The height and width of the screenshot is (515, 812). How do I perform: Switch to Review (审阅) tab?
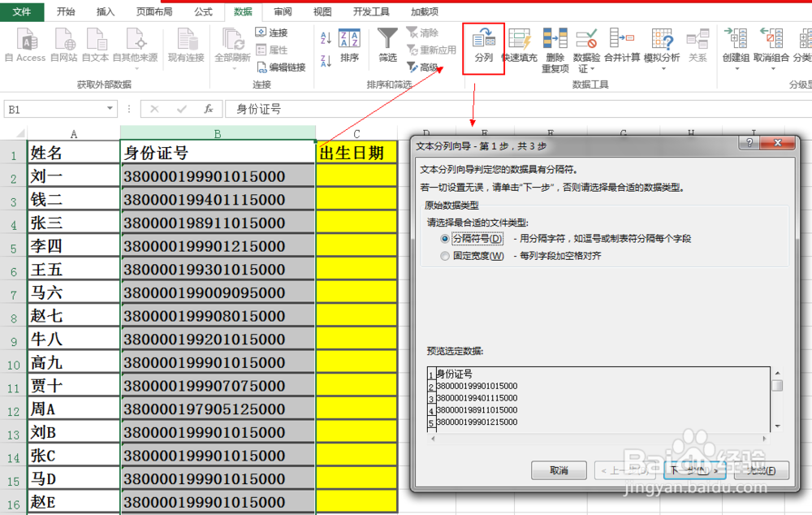pos(283,11)
